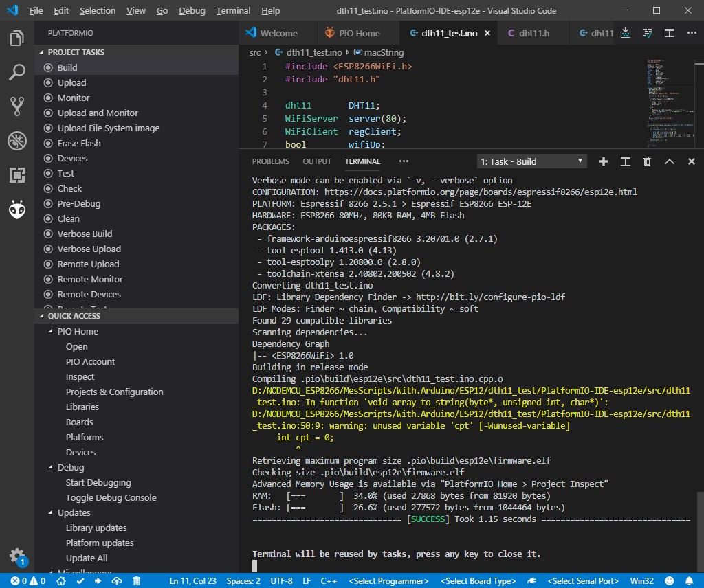Open the Debug view in activity bar

click(x=17, y=141)
